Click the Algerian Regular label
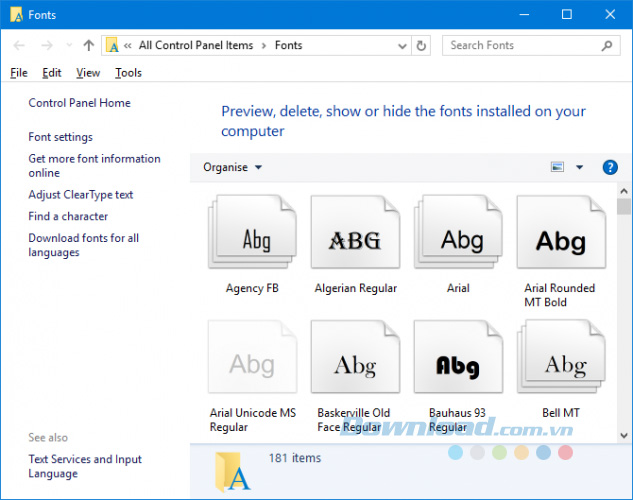 [356, 288]
